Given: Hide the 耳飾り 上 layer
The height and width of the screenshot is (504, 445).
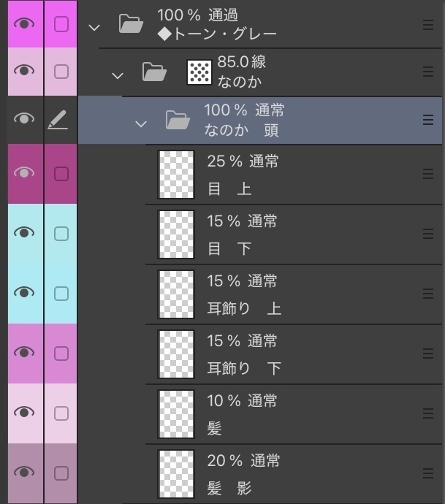Looking at the screenshot, I should [x=25, y=293].
